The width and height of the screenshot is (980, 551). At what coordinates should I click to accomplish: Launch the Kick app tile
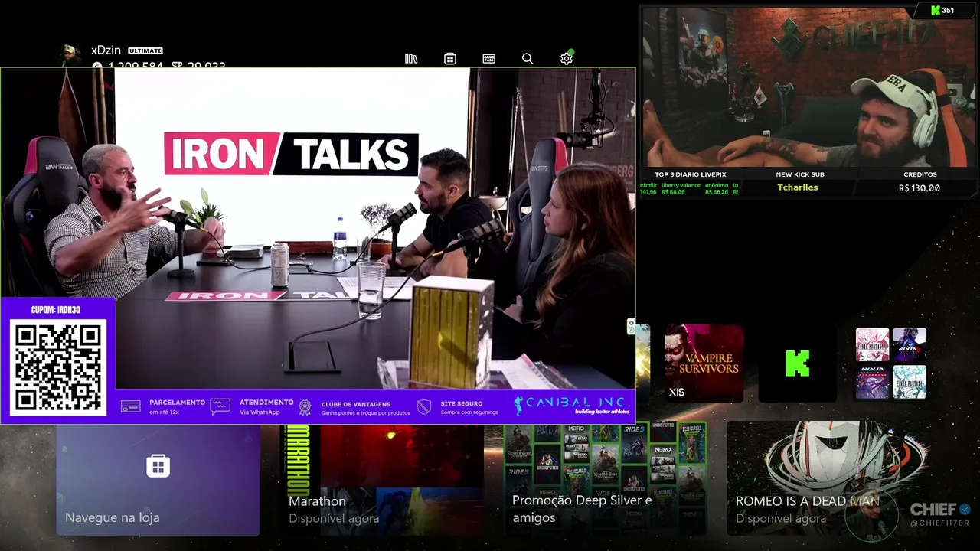pos(797,364)
